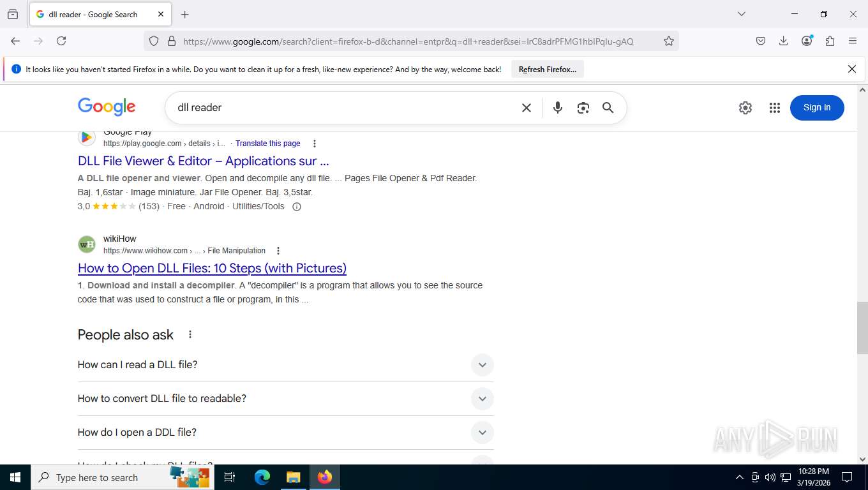Start voice search with microphone
868x490 pixels.
coord(558,108)
